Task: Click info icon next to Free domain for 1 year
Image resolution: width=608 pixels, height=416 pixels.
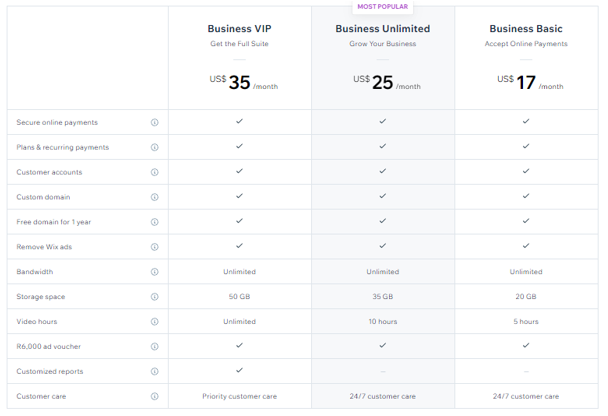Action: point(154,222)
